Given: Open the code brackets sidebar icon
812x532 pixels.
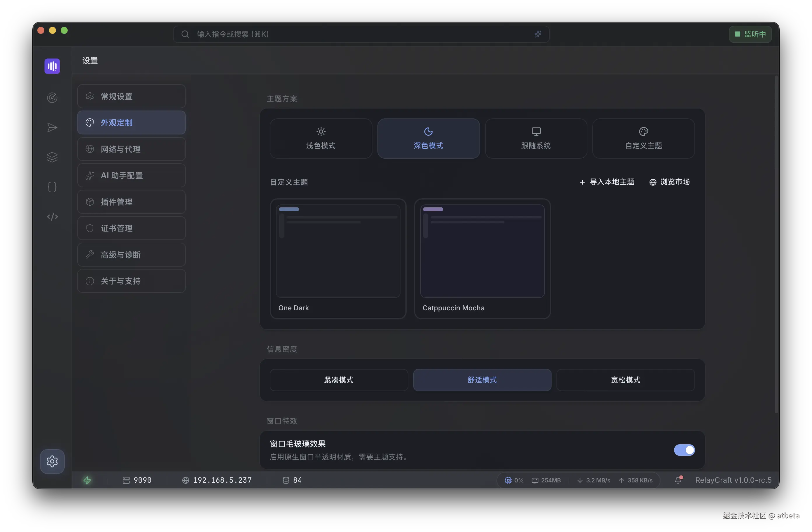Looking at the screenshot, I should click(52, 217).
